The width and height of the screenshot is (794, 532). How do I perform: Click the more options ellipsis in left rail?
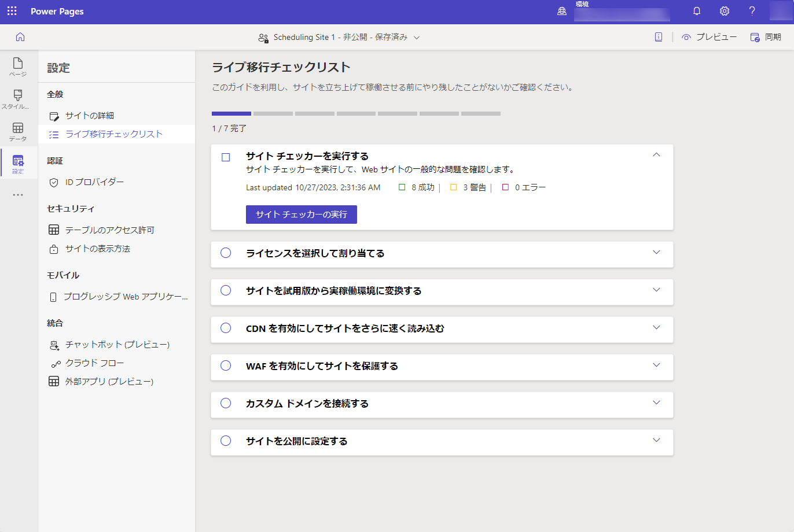point(18,195)
